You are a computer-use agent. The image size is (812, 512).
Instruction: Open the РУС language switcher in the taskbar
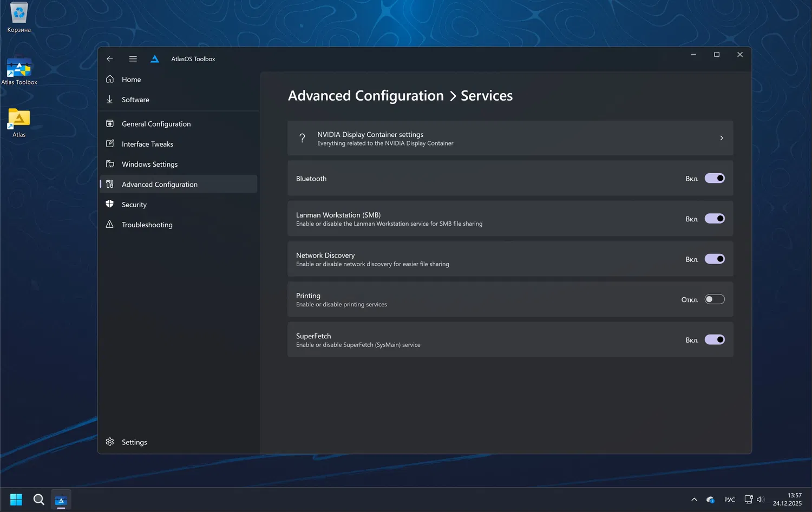(730, 500)
